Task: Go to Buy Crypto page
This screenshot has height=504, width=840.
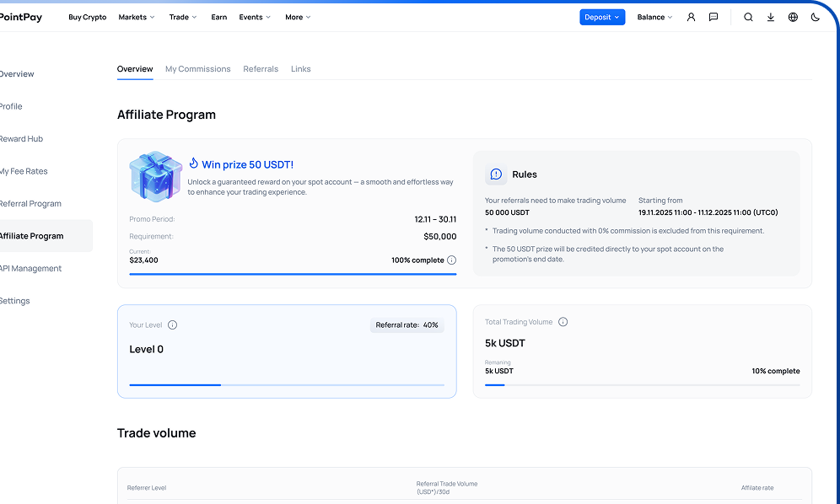Action: click(x=88, y=17)
